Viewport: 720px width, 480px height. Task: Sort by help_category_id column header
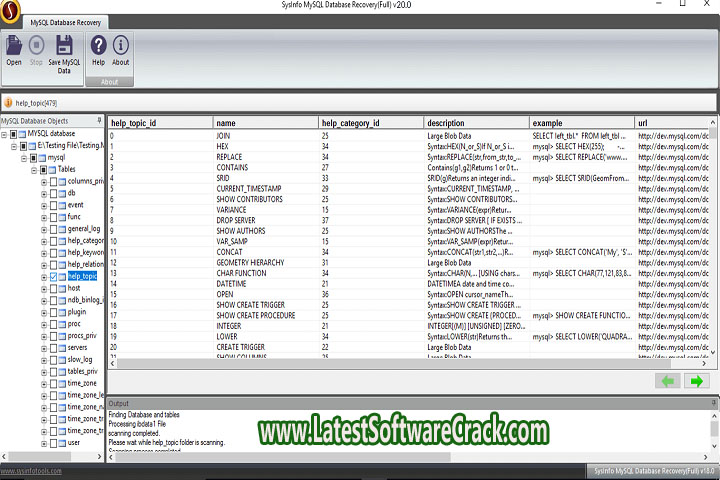point(371,123)
